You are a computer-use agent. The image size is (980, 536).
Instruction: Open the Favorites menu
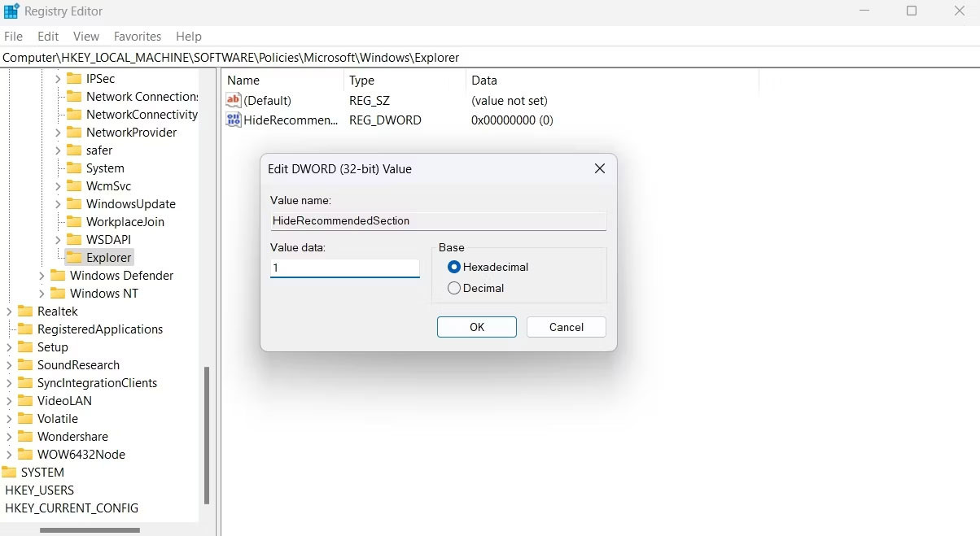pyautogui.click(x=137, y=36)
